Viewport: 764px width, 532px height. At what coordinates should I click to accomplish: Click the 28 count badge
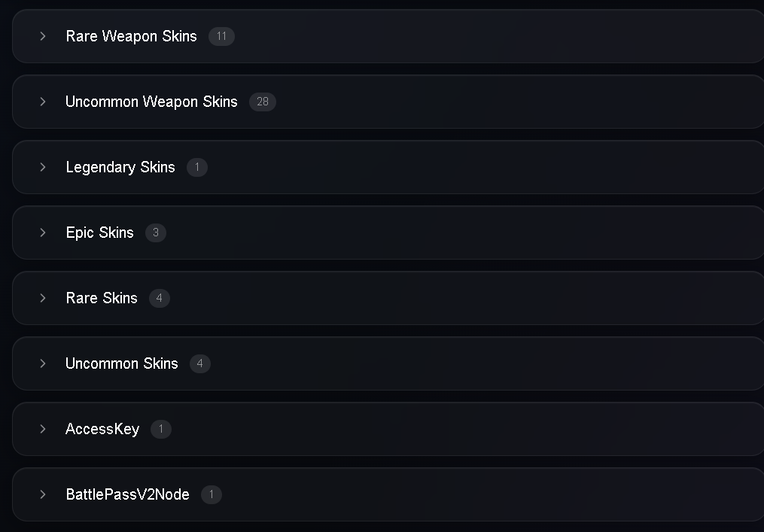pyautogui.click(x=263, y=102)
